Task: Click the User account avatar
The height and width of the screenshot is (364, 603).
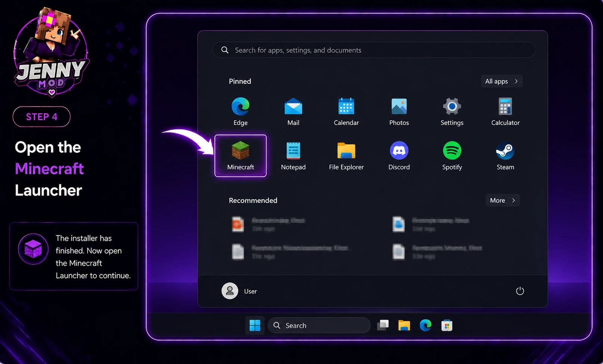Action: pos(230,291)
